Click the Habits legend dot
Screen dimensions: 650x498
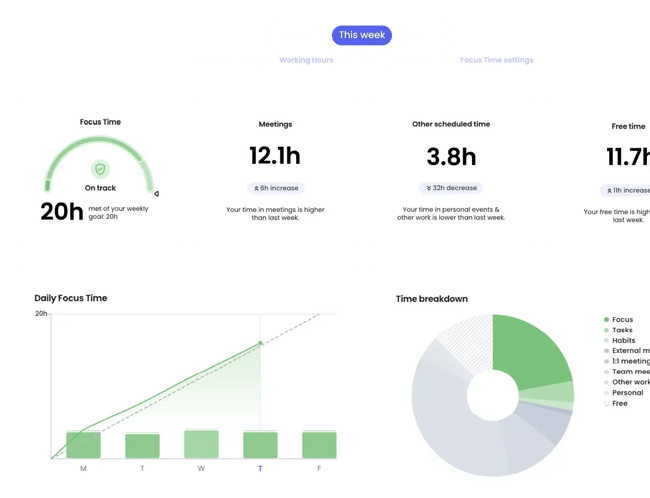click(x=606, y=341)
